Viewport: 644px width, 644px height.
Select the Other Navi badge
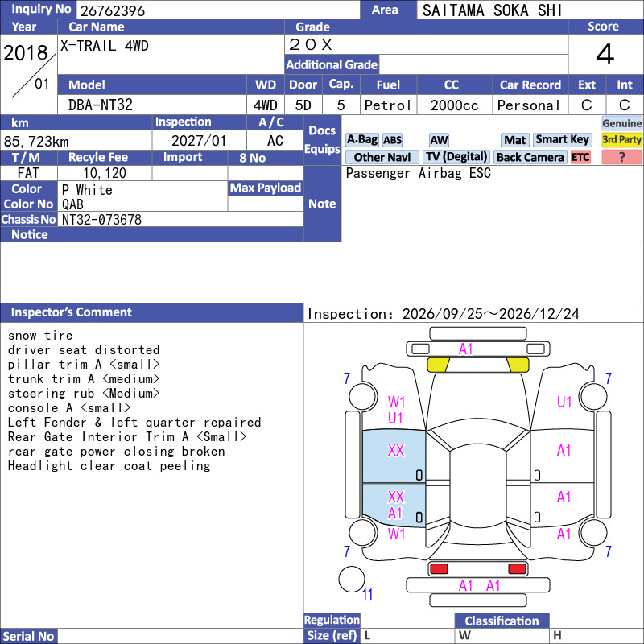click(382, 157)
